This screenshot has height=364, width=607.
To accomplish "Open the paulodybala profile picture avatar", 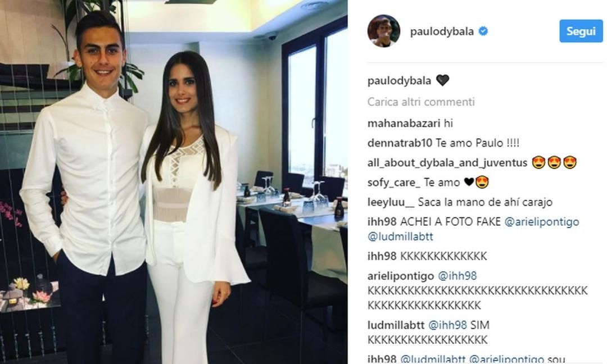I will pos(384,31).
